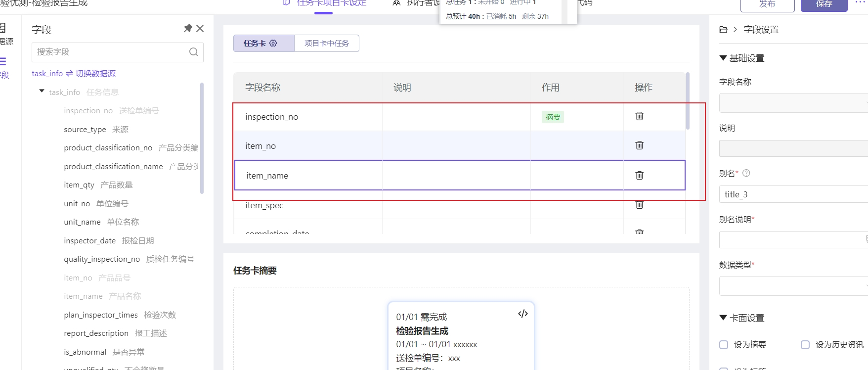Screen dimensions: 868x370
Task: Check the 设为摘要 checkbox
Action: pos(724,345)
